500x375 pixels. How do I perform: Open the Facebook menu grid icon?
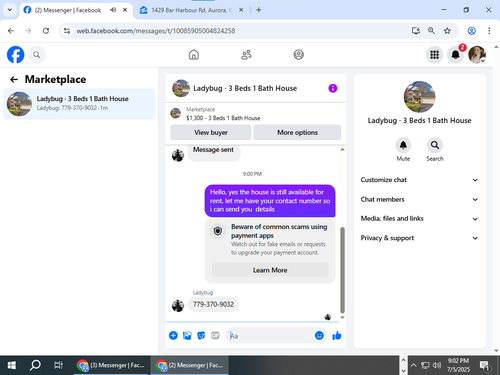[x=434, y=55]
